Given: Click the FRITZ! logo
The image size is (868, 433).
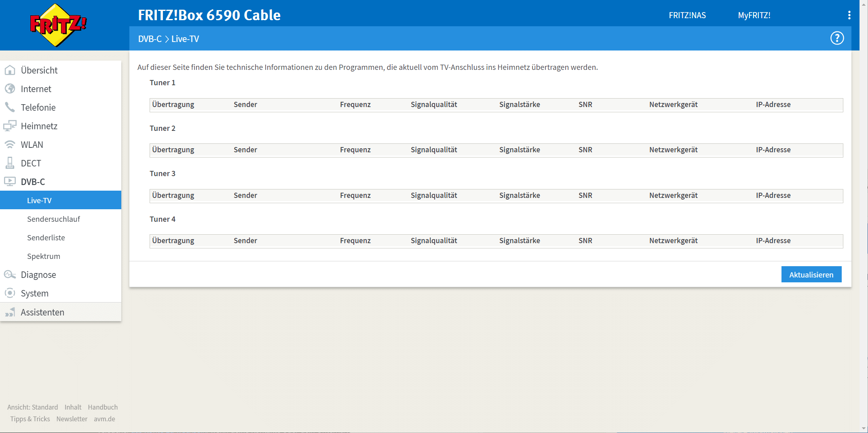Looking at the screenshot, I should pos(58,25).
